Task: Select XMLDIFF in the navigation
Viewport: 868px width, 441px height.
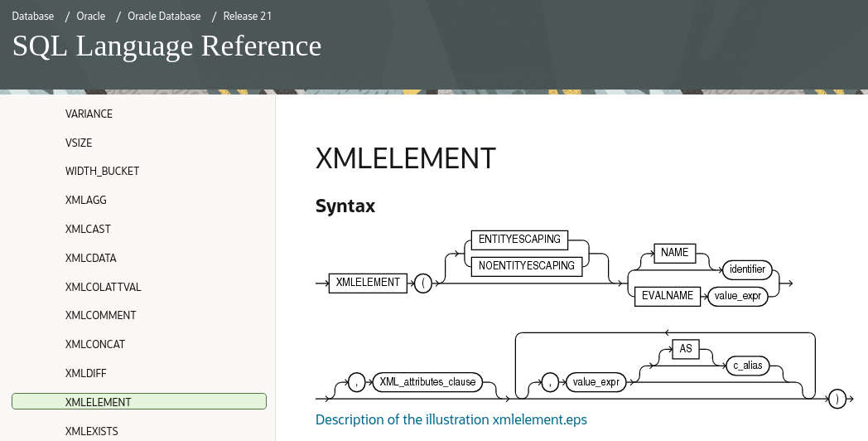Action: tap(85, 373)
